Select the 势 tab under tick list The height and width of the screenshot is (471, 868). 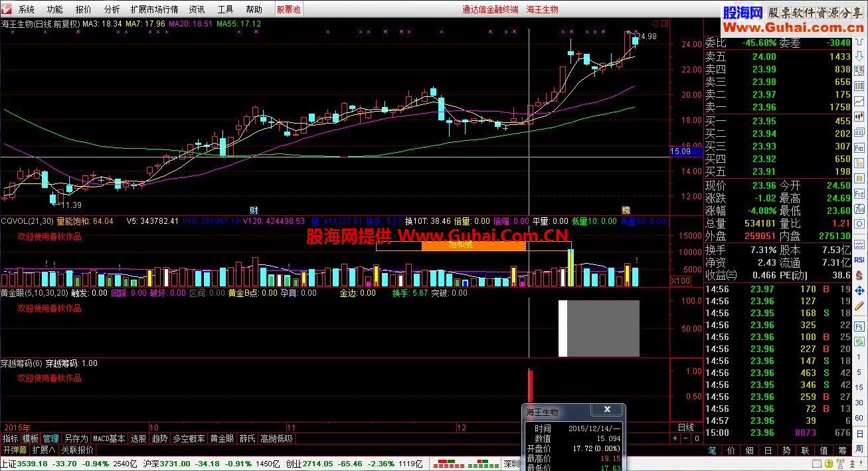[x=786, y=450]
